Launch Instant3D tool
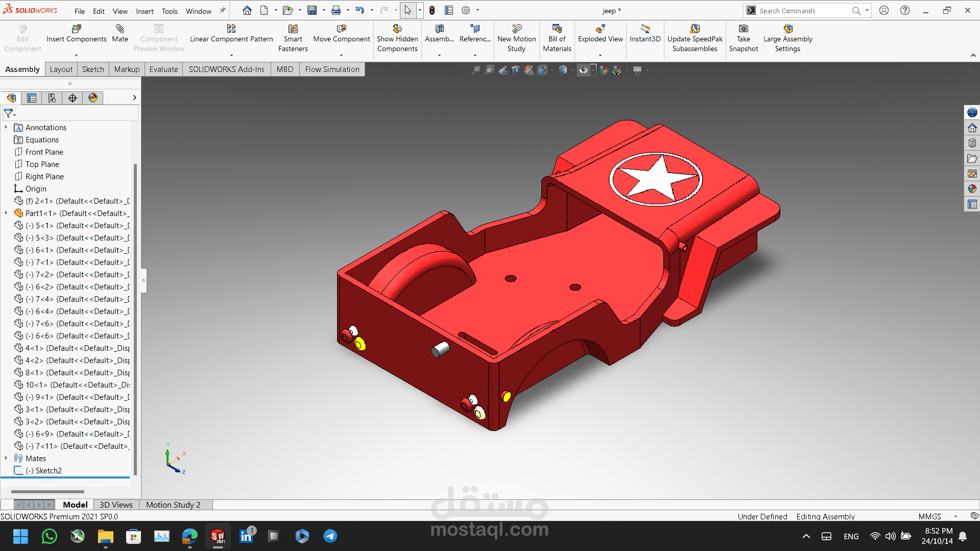 pyautogui.click(x=645, y=29)
